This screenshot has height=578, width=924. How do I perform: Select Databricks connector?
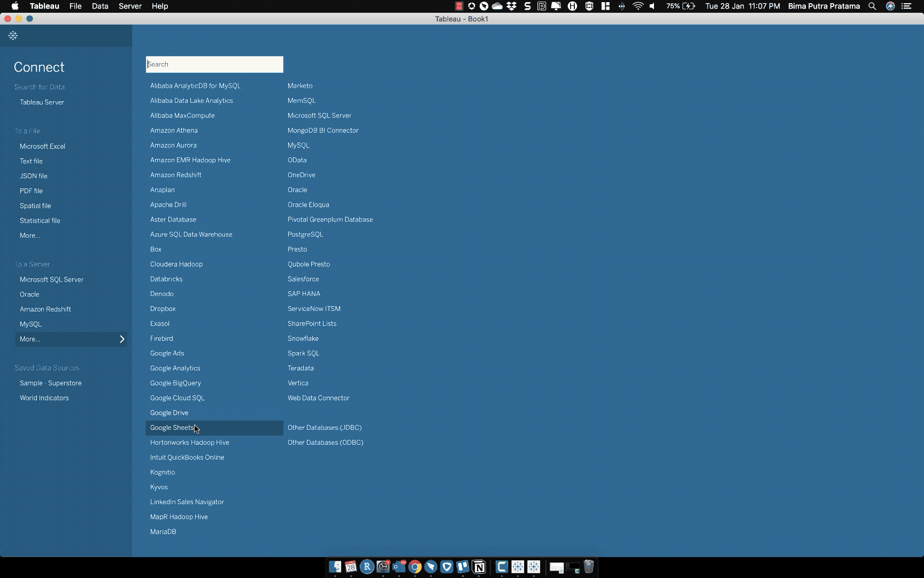(166, 279)
